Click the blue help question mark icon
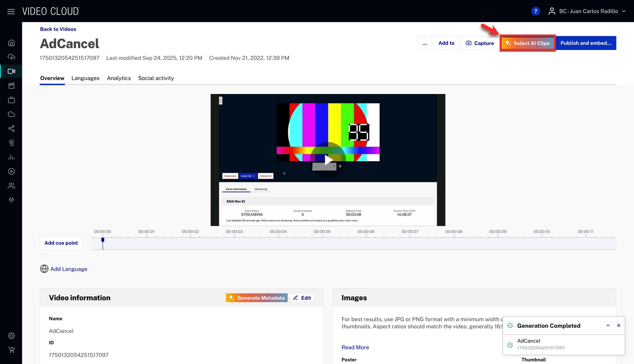The image size is (634, 364). pos(535,11)
